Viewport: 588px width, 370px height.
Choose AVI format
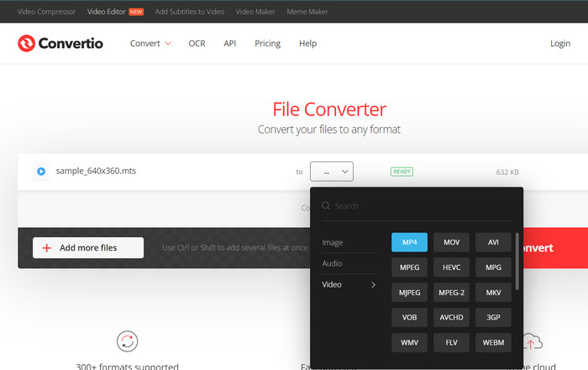click(494, 242)
